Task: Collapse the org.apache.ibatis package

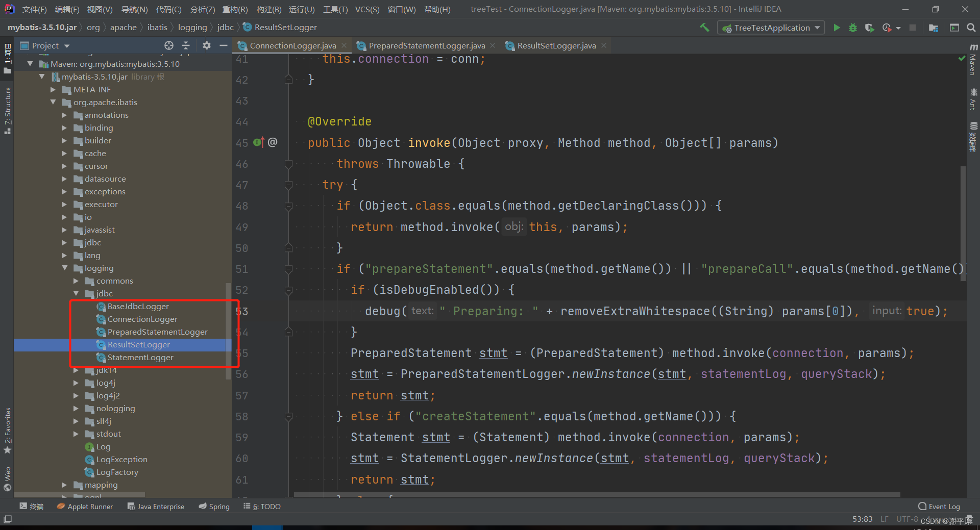Action: click(x=53, y=102)
